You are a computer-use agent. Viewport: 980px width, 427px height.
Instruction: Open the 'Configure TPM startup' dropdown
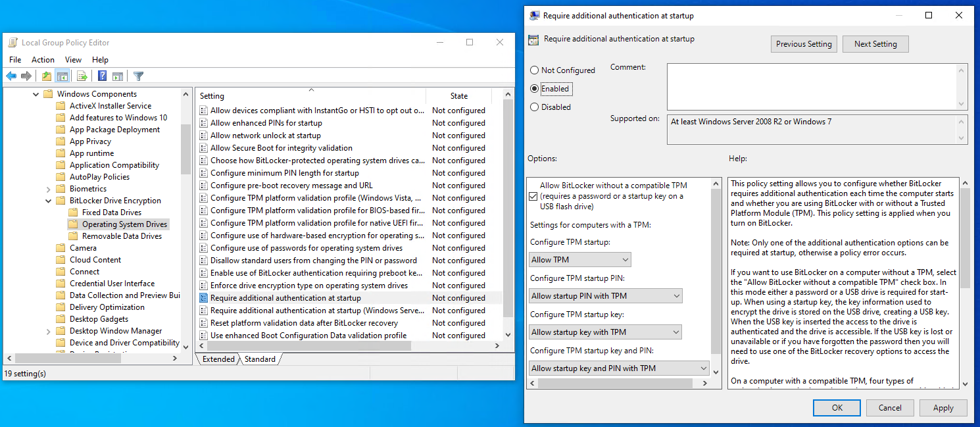tap(580, 260)
